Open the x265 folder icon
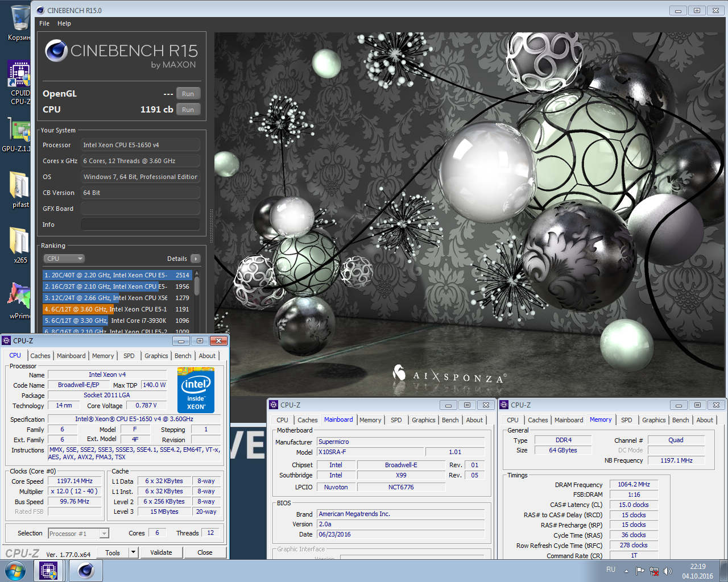This screenshot has height=582, width=728. click(x=20, y=245)
